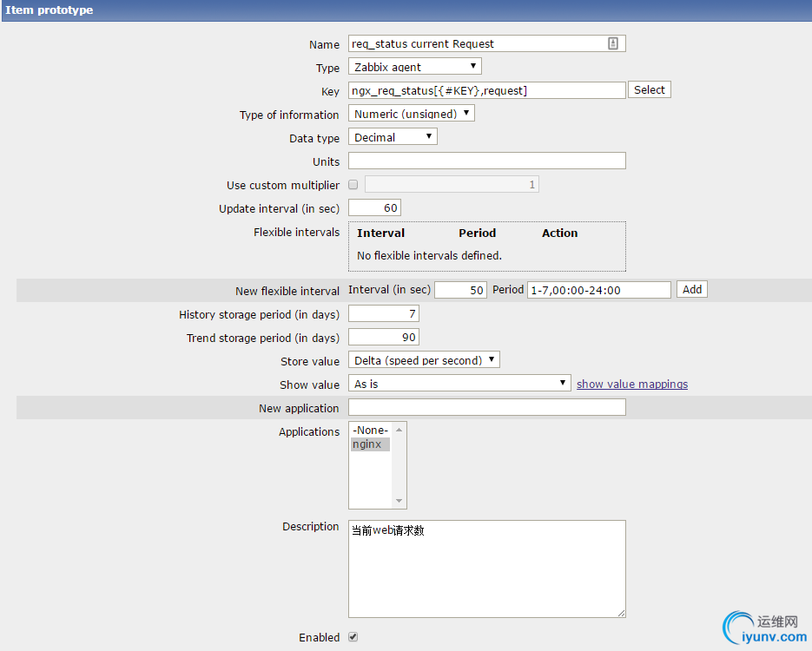Open the Store value Delta dropdown
This screenshot has width=812, height=651.
[424, 359]
